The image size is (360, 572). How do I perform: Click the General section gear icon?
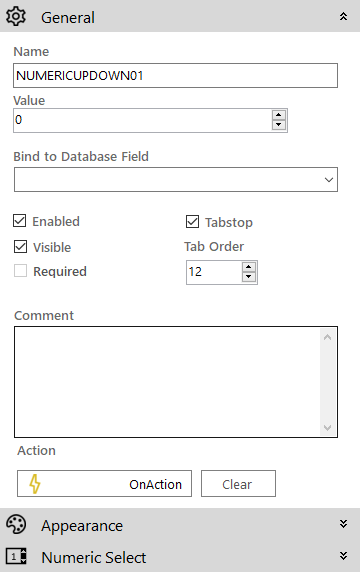click(16, 17)
